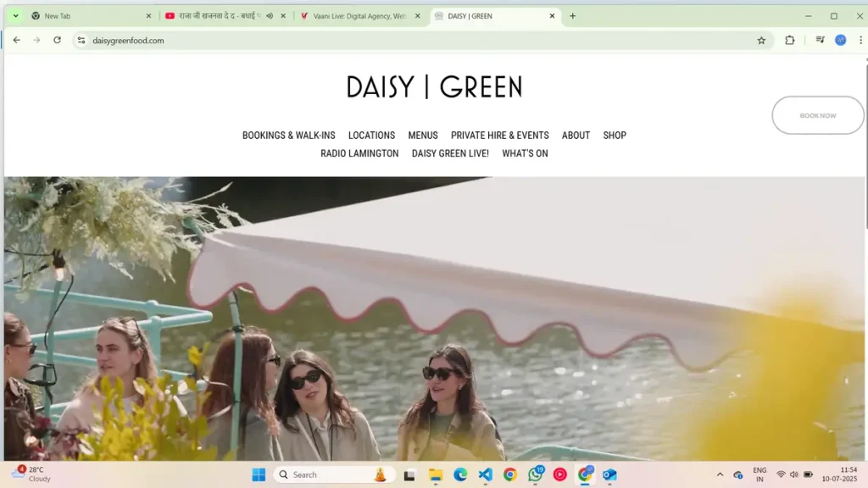Click the hero image of women by river
The height and width of the screenshot is (488, 868).
click(434, 319)
